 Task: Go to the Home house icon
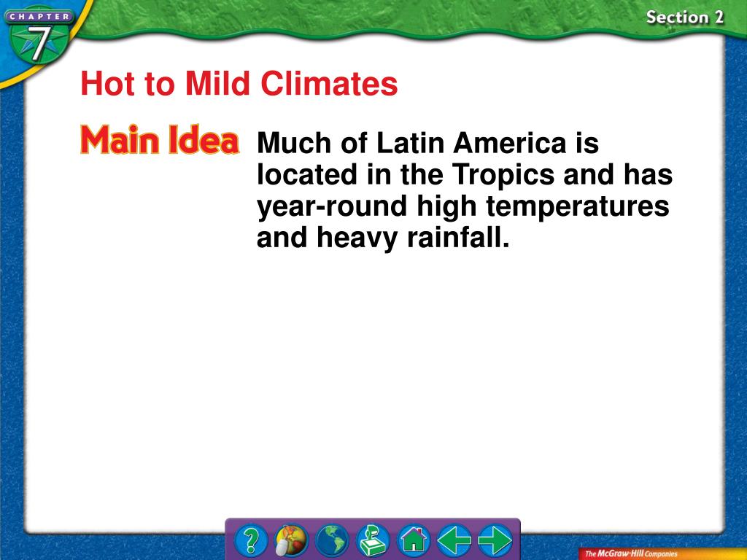[414, 540]
